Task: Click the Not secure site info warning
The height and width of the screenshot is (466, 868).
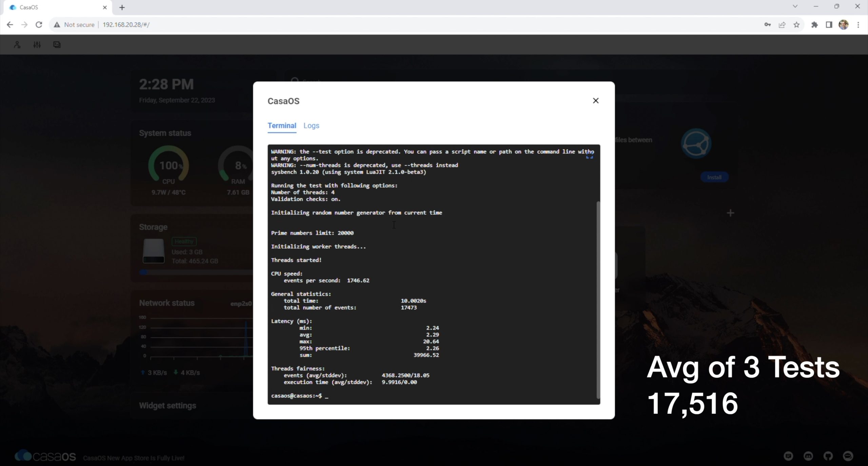Action: (x=74, y=25)
